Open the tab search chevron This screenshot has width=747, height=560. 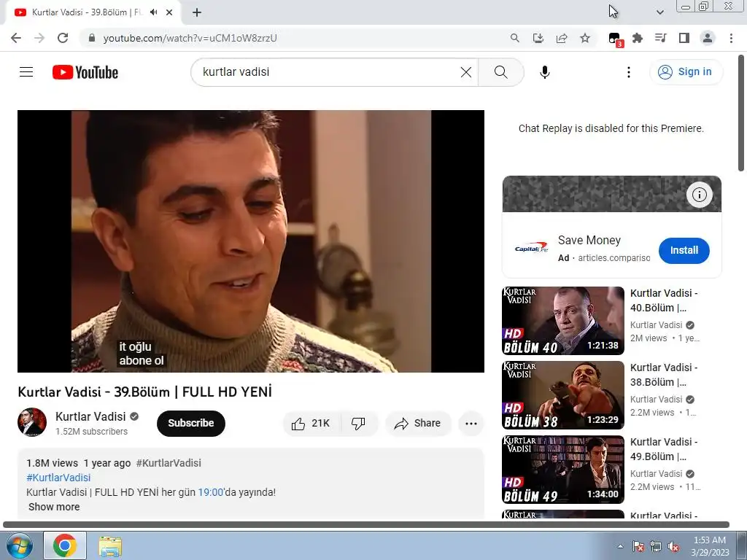[x=659, y=12]
